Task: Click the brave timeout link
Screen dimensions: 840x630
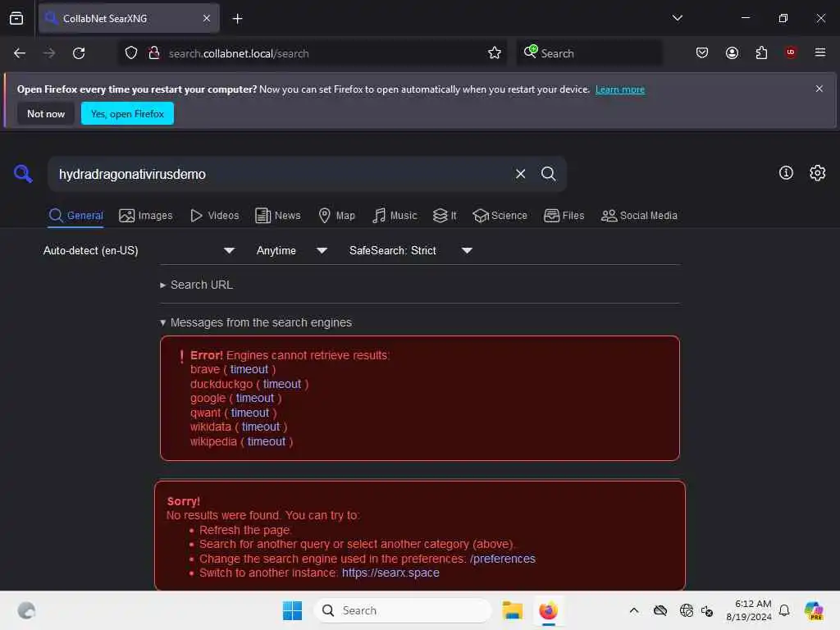Action: point(249,369)
